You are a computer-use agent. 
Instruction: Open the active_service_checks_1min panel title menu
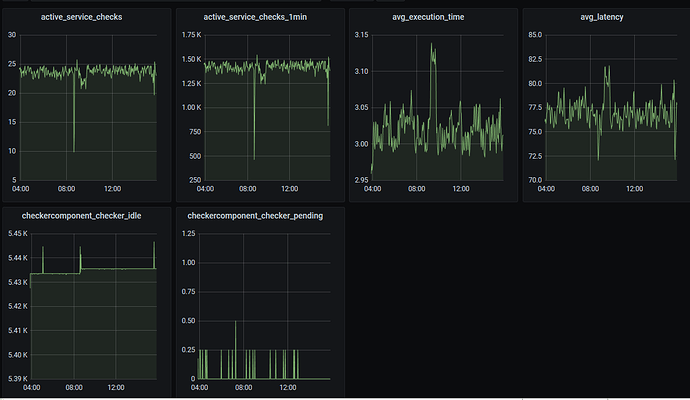[x=255, y=17]
